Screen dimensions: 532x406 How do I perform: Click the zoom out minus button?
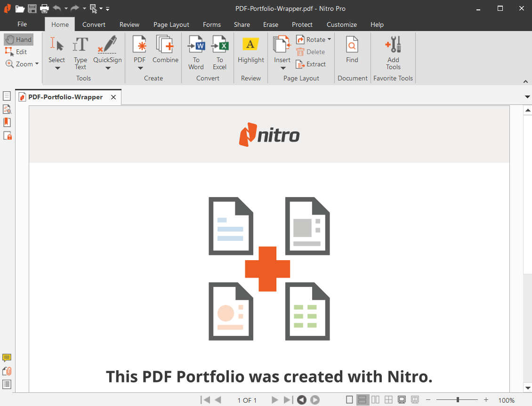pos(428,400)
